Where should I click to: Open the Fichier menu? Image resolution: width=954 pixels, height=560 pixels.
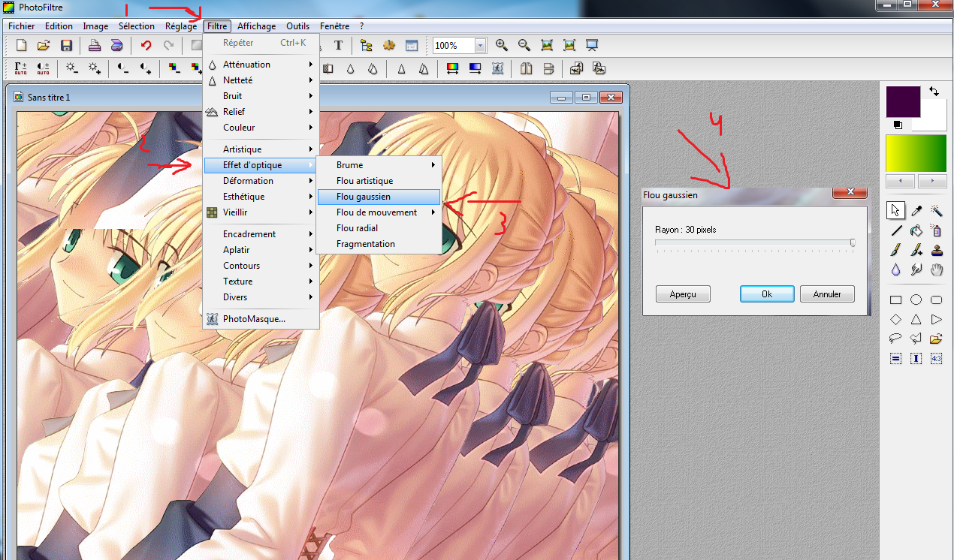tap(22, 26)
